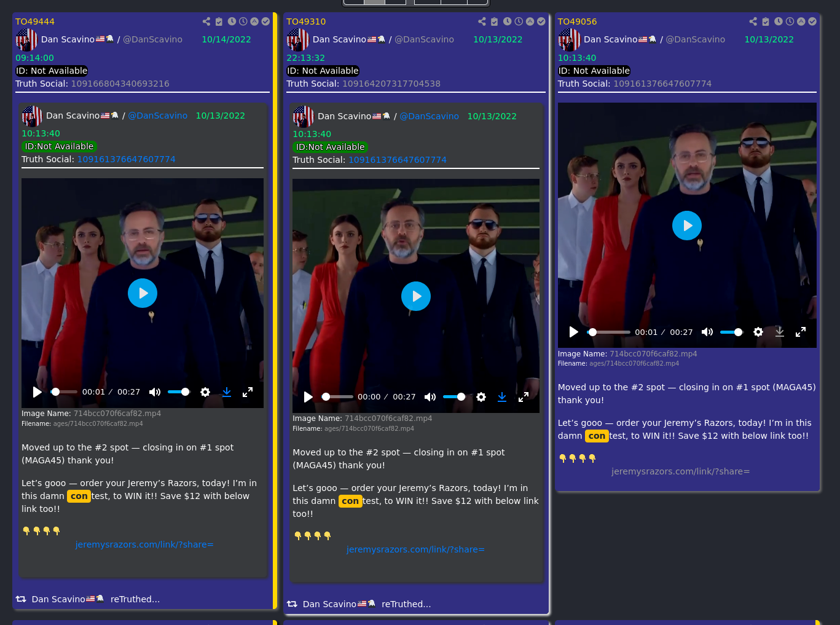Open blue @DanScavino link in TO49444 embedded post
Viewport: 840px width, 625px height.
coord(158,116)
